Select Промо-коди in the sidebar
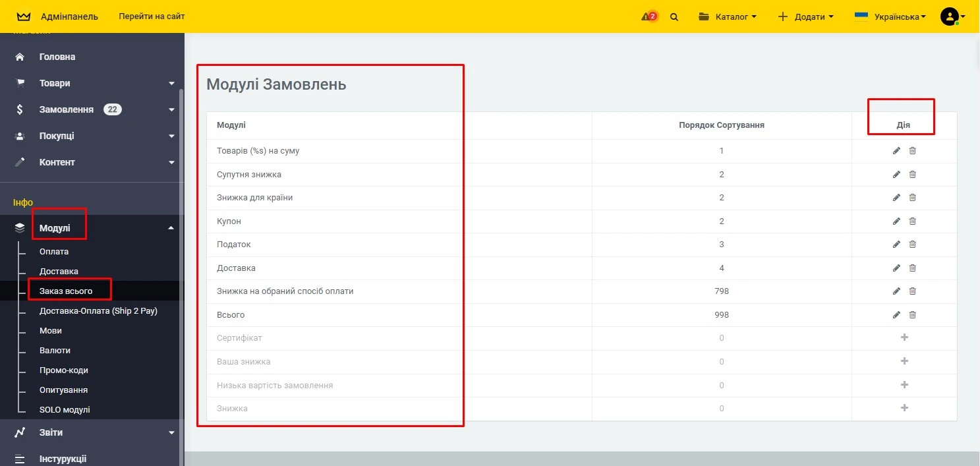The image size is (980, 466). [63, 370]
